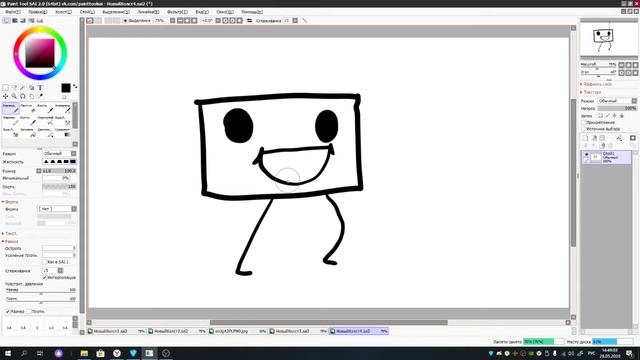The image size is (640, 360).
Task: Open the Форма shape dropdown showing Нет
Action: click(58, 209)
